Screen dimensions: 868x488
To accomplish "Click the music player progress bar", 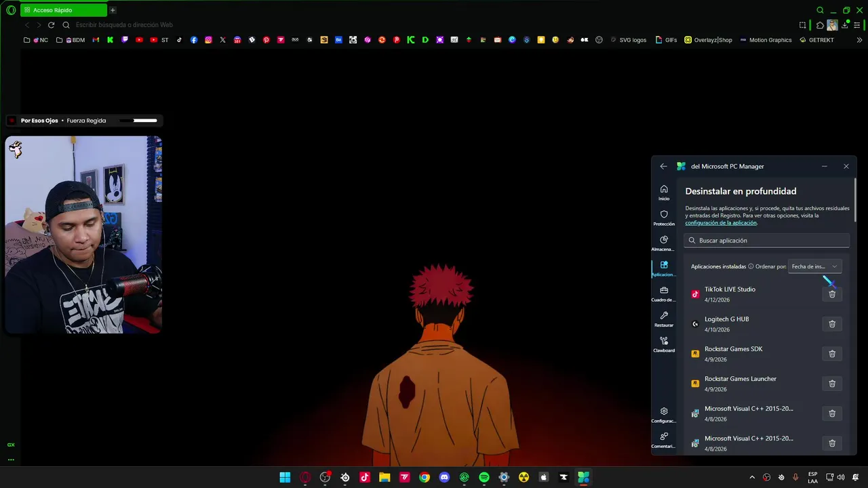I will click(138, 121).
